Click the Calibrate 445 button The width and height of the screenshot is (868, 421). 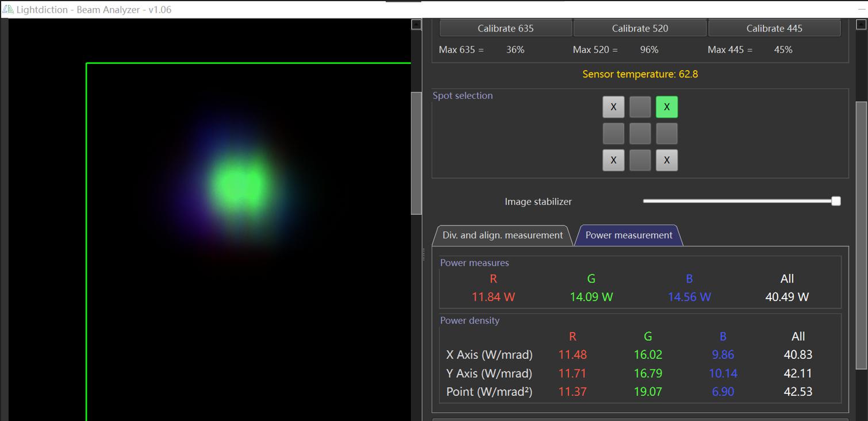tap(774, 28)
